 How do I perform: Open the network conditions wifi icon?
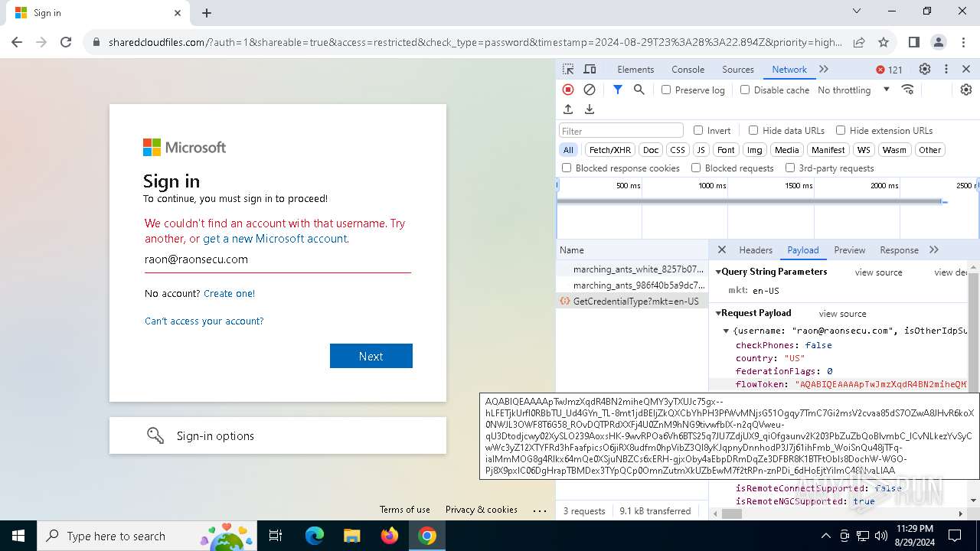pyautogui.click(x=908, y=90)
